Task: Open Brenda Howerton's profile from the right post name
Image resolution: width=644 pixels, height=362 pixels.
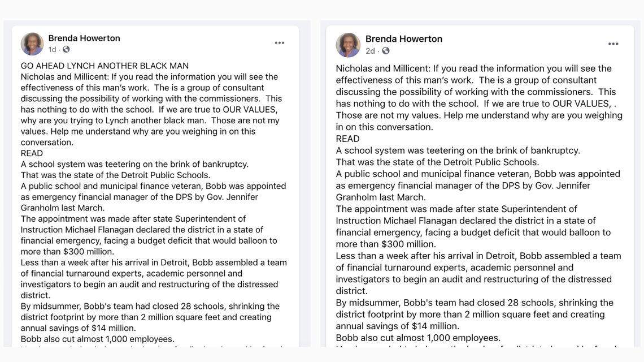Action: pos(403,38)
